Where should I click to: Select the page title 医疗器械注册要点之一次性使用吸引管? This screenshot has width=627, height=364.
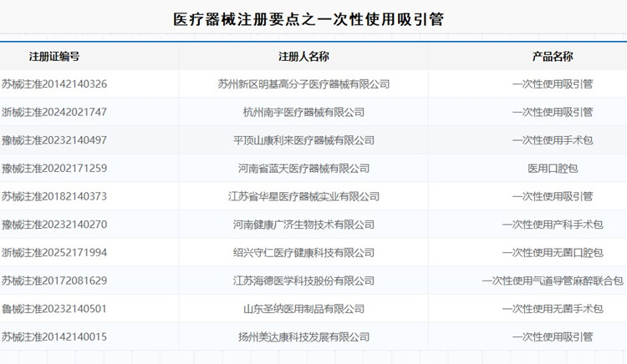[x=308, y=19]
